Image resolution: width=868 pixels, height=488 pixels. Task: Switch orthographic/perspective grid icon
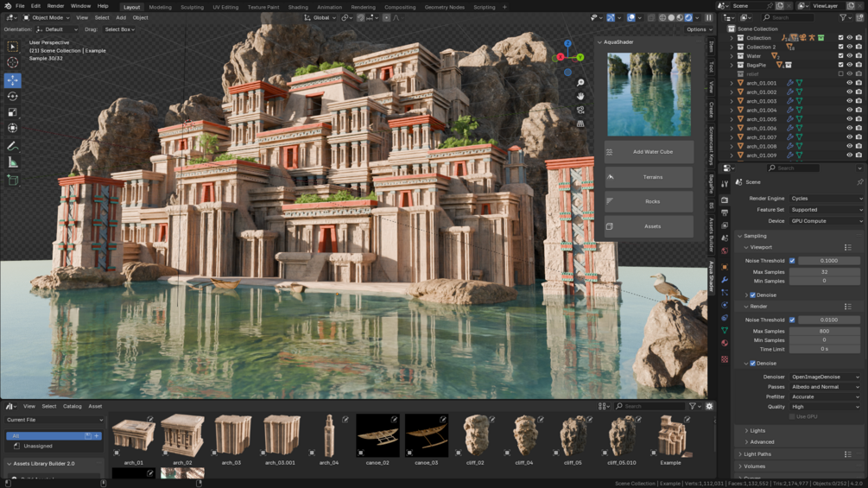click(580, 124)
